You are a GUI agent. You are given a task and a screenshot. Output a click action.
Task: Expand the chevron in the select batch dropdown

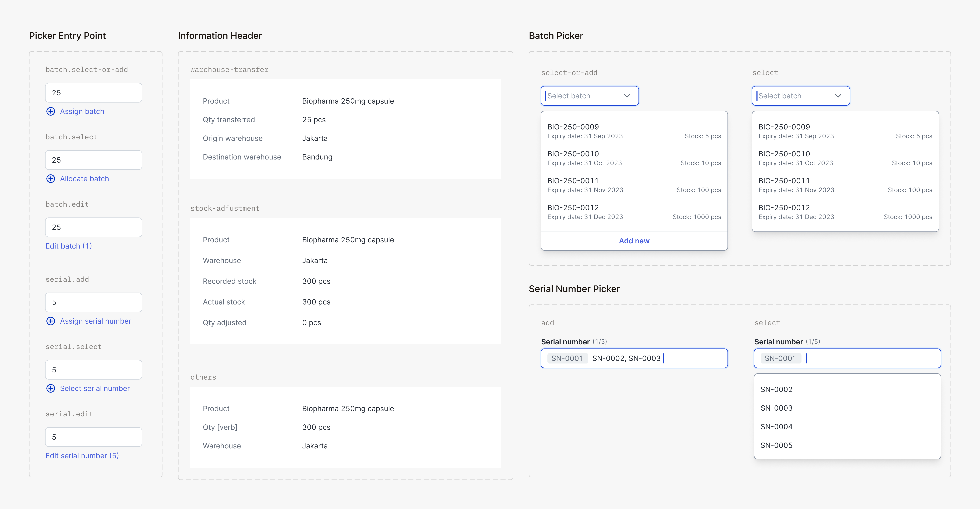coord(838,96)
